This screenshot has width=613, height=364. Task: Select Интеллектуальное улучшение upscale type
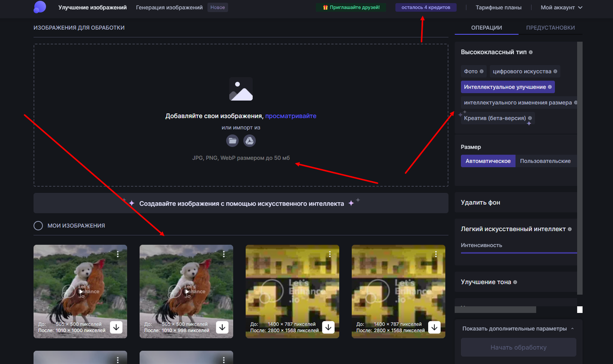click(508, 87)
